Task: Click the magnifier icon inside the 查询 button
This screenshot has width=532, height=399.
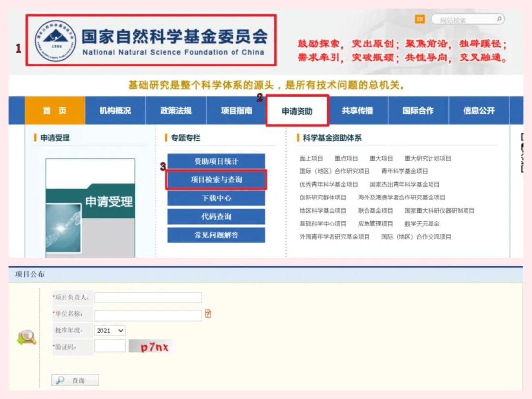Action: tap(61, 380)
